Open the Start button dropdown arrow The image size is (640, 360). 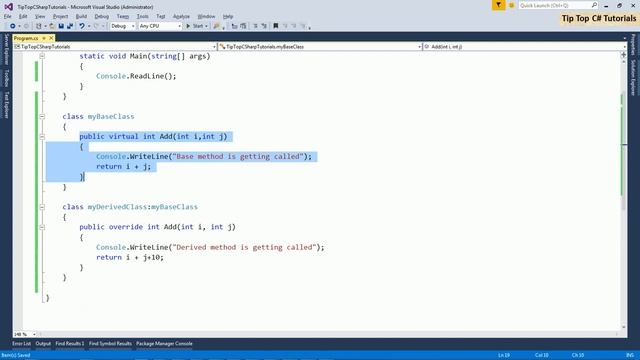[x=207, y=26]
